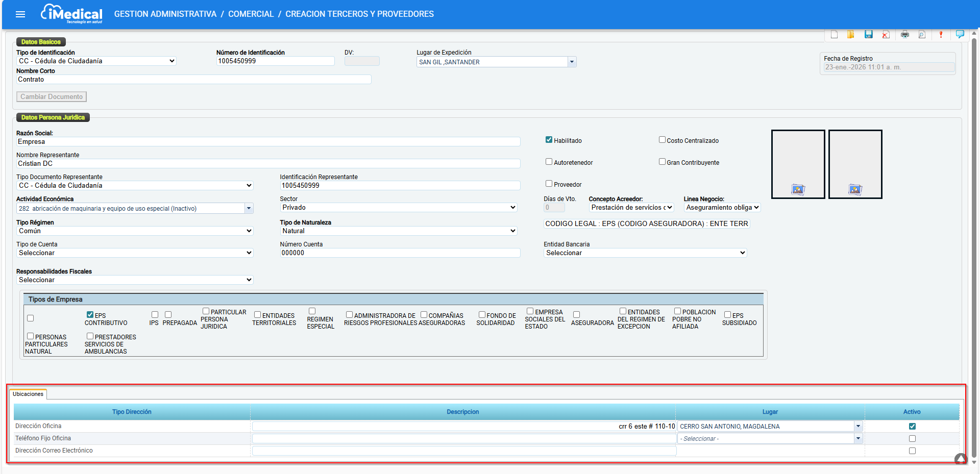
Task: Go to COMERCIAL breadcrumb
Action: (x=251, y=14)
